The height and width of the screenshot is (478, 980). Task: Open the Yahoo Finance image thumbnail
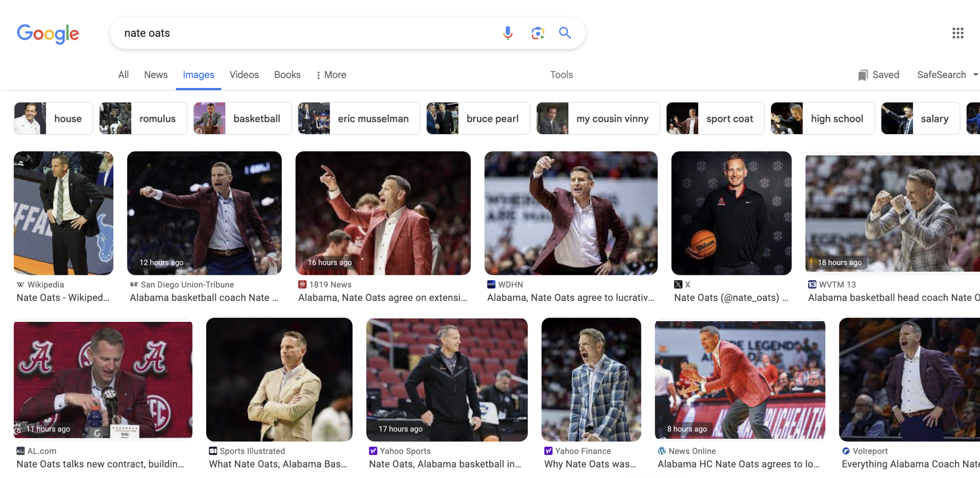click(x=591, y=379)
